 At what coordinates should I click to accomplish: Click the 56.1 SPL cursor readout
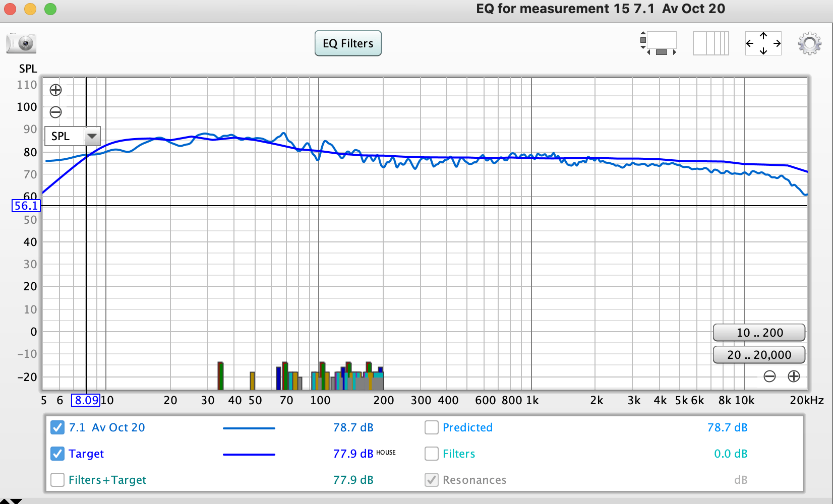pos(26,206)
